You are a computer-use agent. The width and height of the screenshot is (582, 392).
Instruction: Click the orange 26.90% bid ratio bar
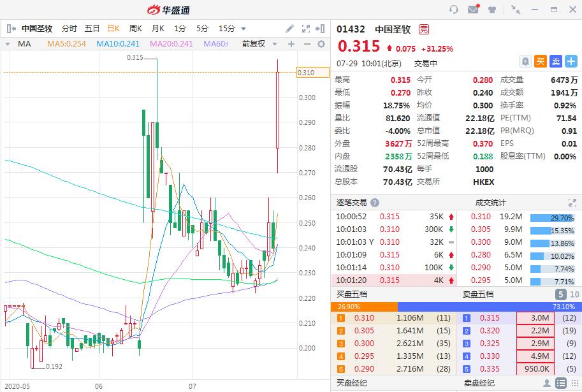click(364, 307)
